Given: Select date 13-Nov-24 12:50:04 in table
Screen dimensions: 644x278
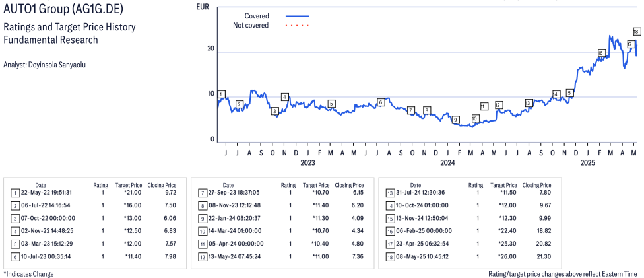Looking at the screenshot, I should (424, 218).
